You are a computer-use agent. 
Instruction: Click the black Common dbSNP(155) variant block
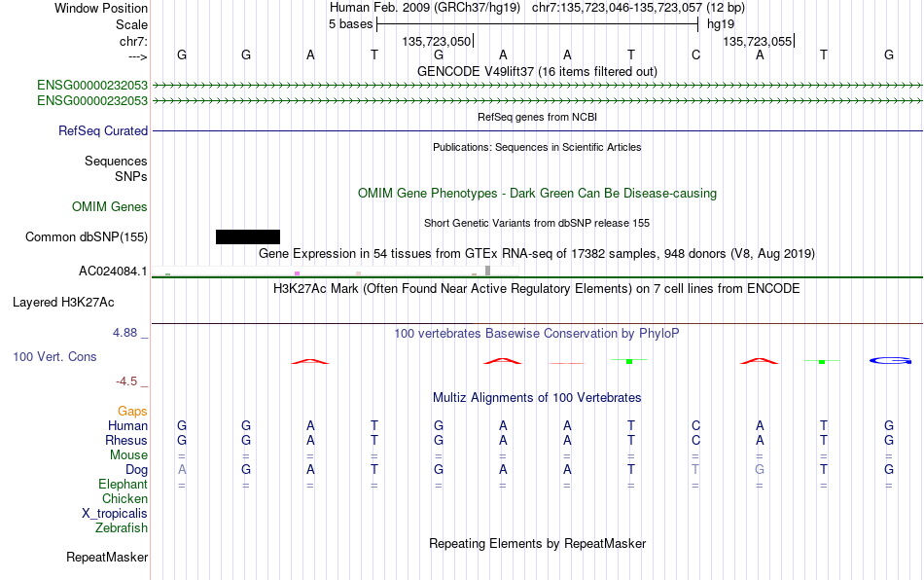pyautogui.click(x=248, y=236)
